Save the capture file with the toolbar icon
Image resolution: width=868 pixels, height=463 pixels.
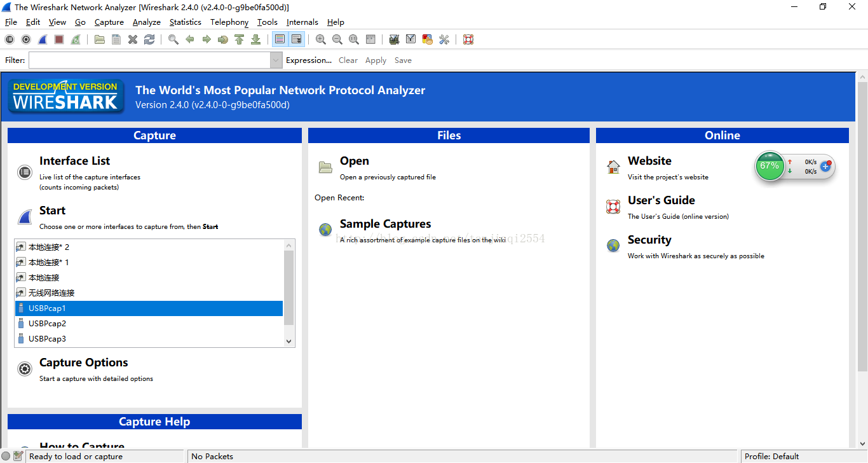[x=116, y=39]
